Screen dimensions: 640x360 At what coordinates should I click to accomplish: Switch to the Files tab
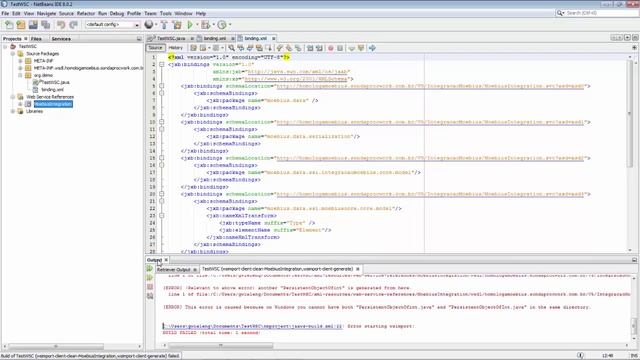tap(36, 39)
